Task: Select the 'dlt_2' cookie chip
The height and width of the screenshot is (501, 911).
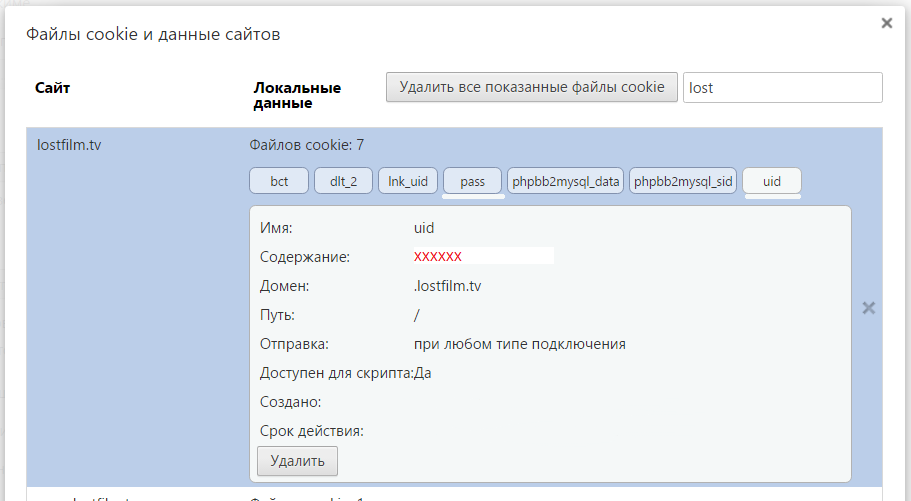Action: coord(343,181)
